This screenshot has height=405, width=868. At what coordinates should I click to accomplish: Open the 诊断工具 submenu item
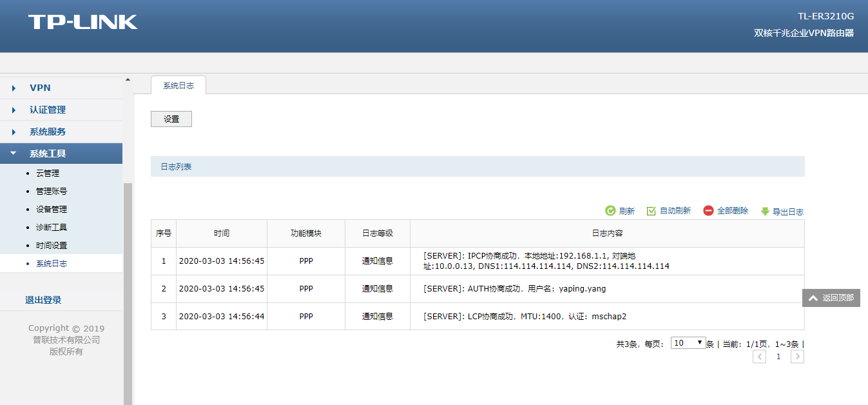point(52,228)
